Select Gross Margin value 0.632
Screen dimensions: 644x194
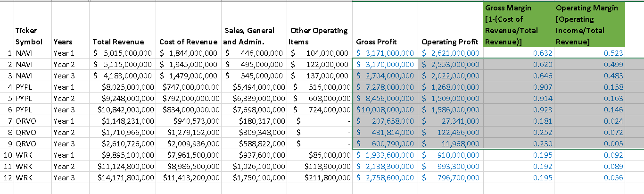519,53
